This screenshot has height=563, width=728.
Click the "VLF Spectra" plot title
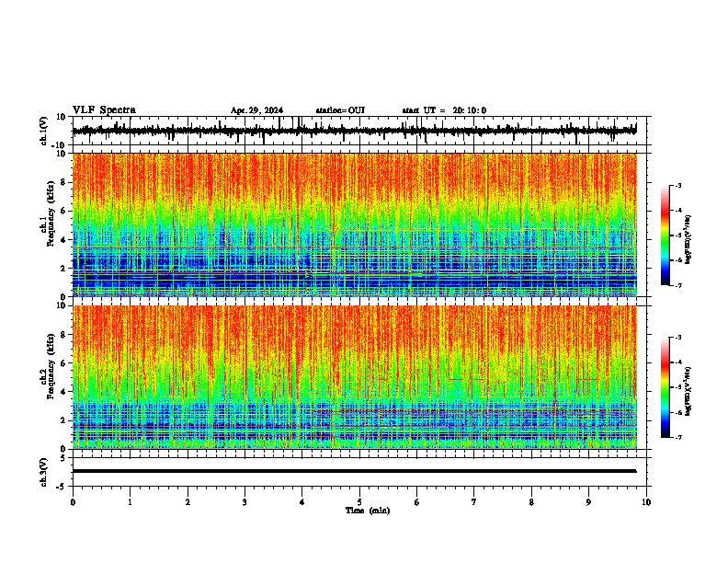[104, 110]
